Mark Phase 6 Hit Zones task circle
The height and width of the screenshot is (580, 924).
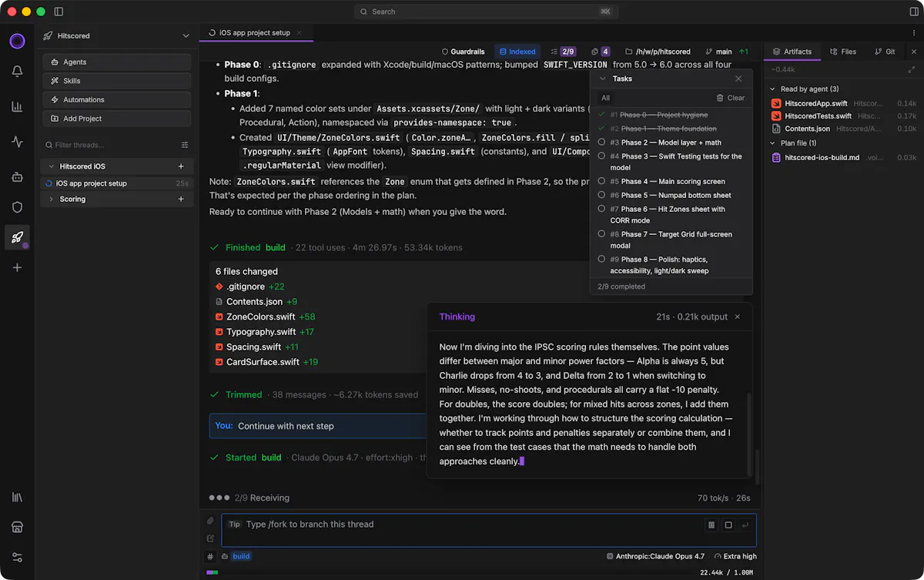point(601,209)
